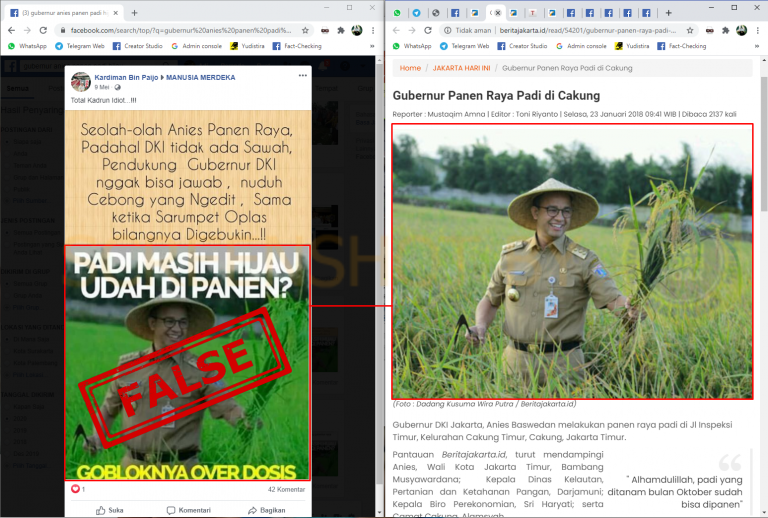Open Admin console bookmark in beritajakarta window
The image size is (768, 518).
(581, 46)
